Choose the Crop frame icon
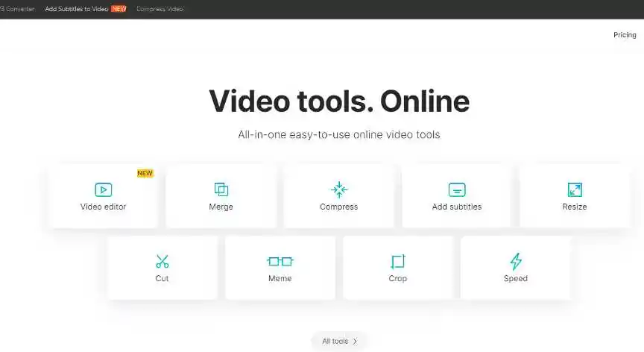Viewport: 644px width, 352px height. tap(398, 261)
